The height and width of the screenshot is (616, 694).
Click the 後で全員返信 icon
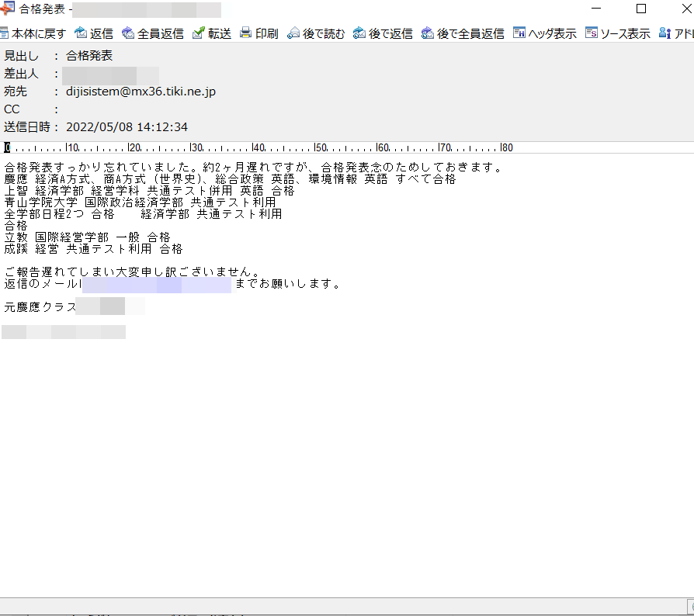pyautogui.click(x=427, y=33)
